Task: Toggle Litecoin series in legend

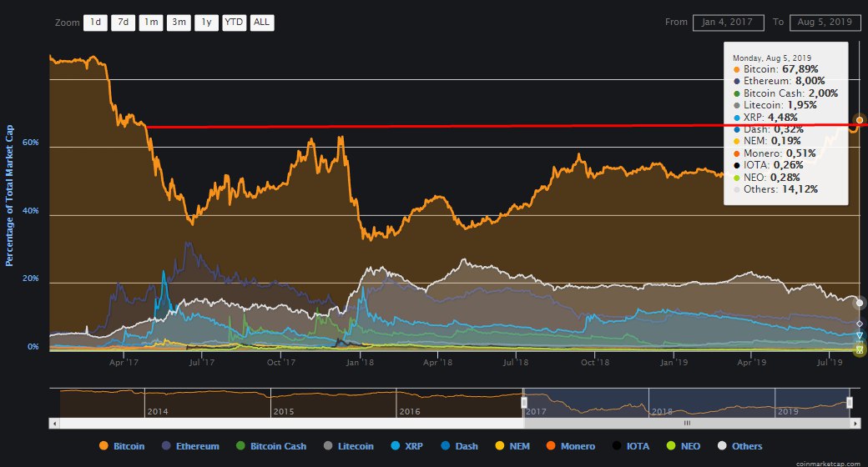Action: pos(349,446)
